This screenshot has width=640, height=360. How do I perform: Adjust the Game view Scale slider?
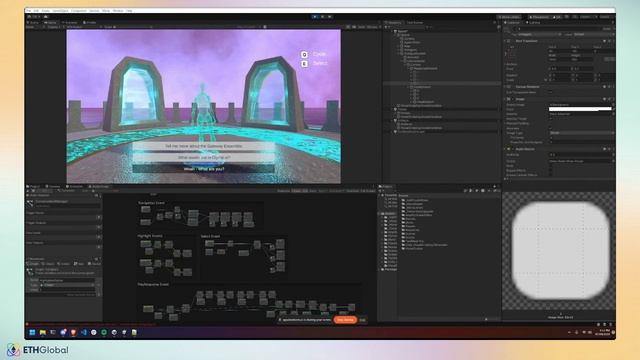(133, 27)
